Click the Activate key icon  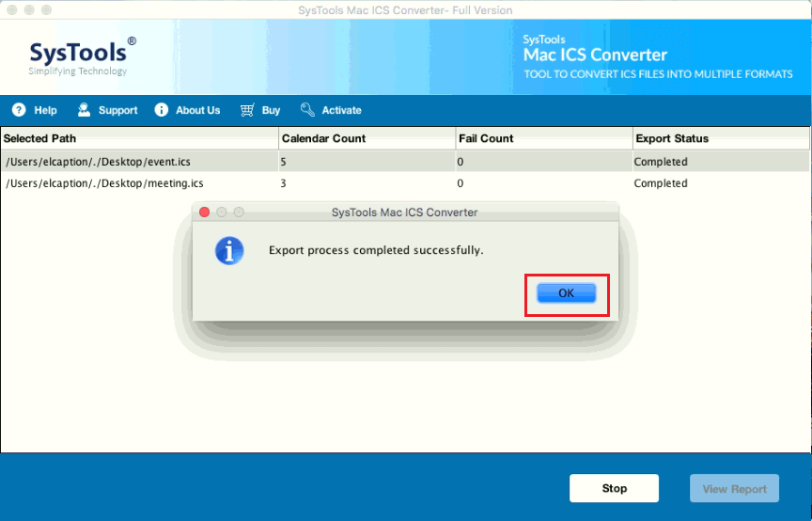point(307,109)
